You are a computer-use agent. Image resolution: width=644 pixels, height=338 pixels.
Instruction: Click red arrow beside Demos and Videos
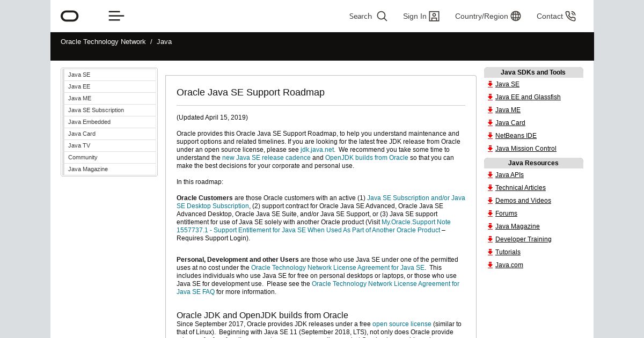(490, 201)
